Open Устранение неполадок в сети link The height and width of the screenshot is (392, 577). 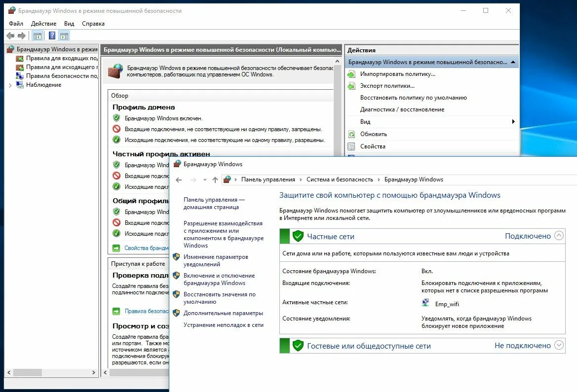[x=224, y=325]
